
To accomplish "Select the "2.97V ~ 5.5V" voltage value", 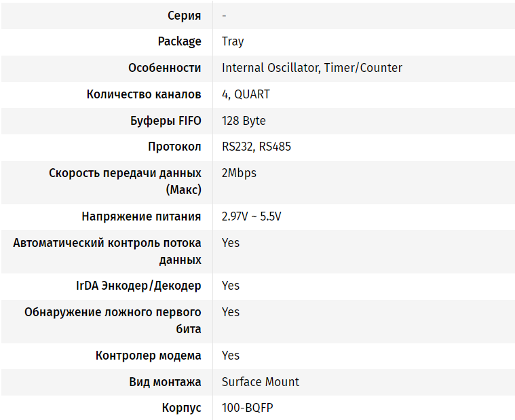I will click(x=251, y=216).
